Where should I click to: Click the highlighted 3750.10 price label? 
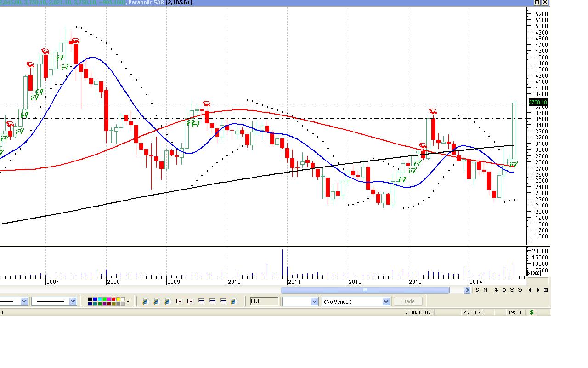click(x=538, y=102)
